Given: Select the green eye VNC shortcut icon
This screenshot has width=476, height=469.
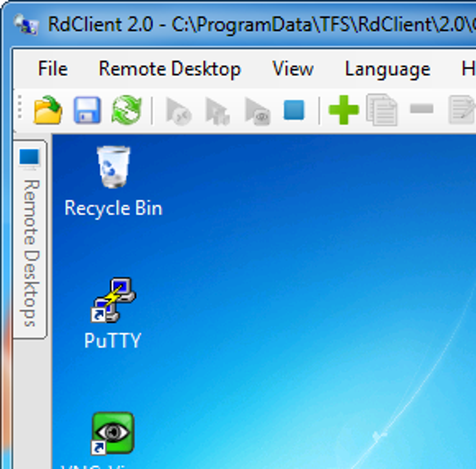Looking at the screenshot, I should (113, 434).
